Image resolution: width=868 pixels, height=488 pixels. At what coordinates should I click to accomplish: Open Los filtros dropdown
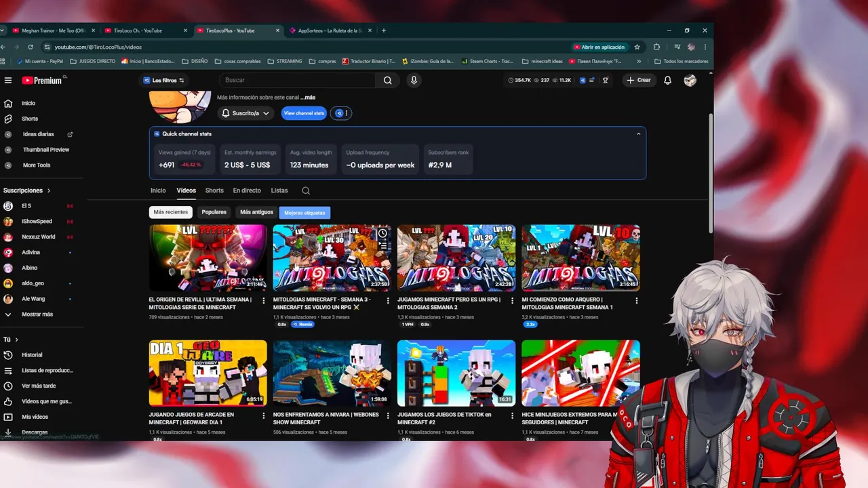pyautogui.click(x=165, y=80)
